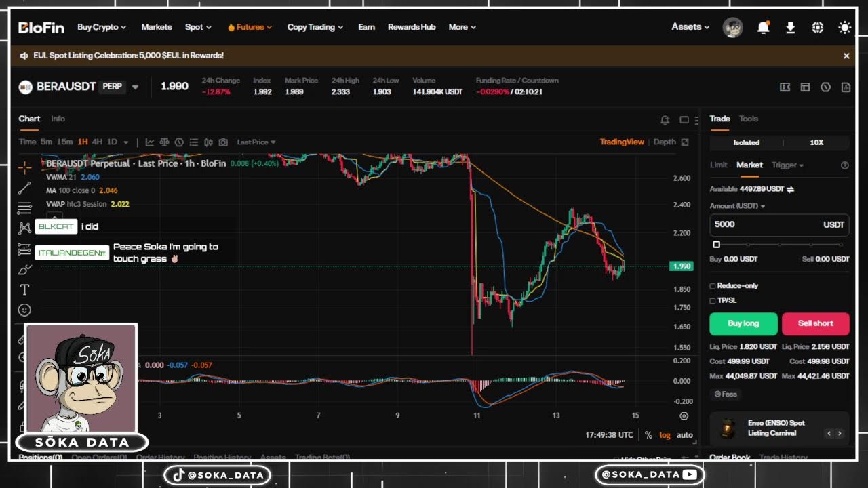Open the Trigger order type dropdown
868x488 pixels.
pyautogui.click(x=787, y=165)
